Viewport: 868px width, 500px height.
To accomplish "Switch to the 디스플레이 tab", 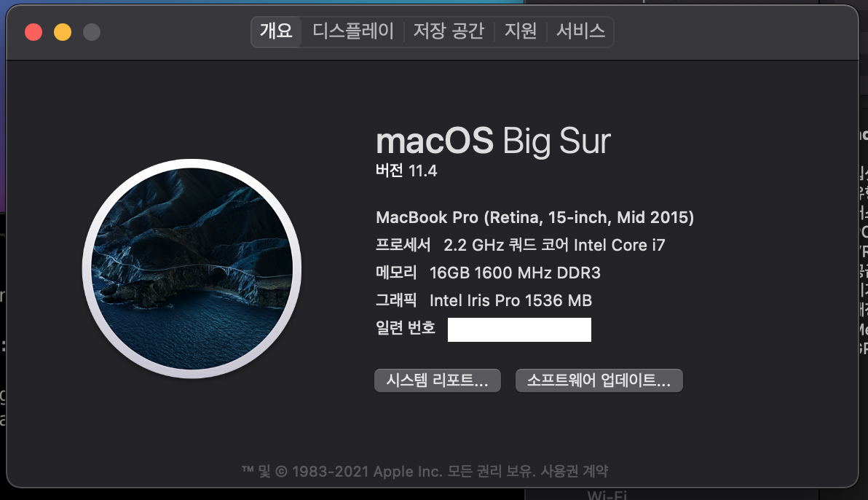I will tap(352, 31).
